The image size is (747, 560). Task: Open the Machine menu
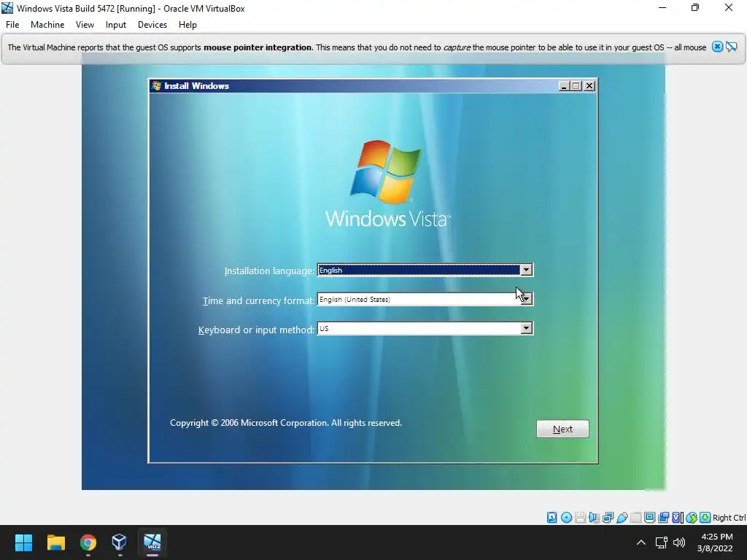click(47, 25)
